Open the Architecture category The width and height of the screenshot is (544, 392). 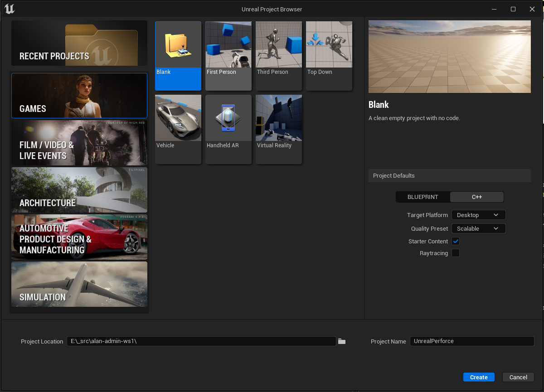79,190
